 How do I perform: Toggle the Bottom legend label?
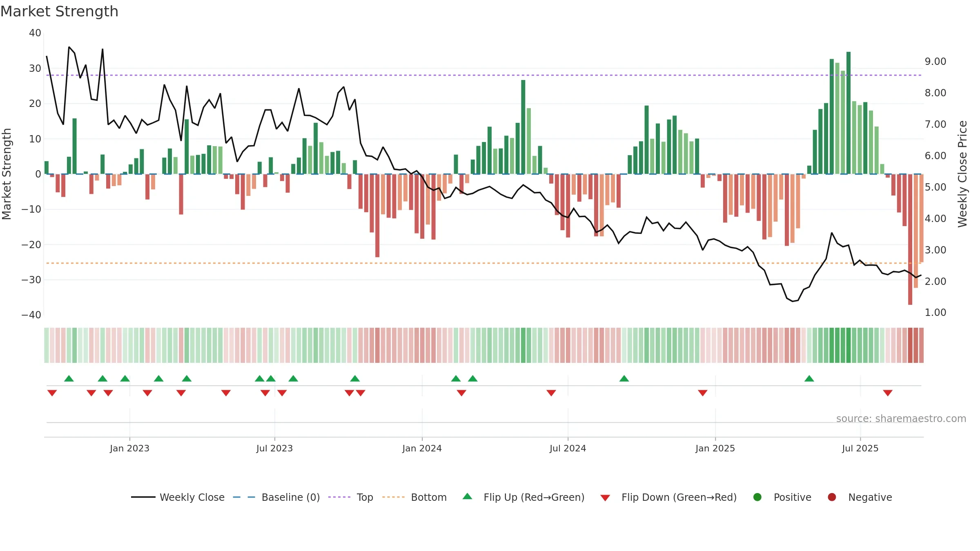click(429, 497)
